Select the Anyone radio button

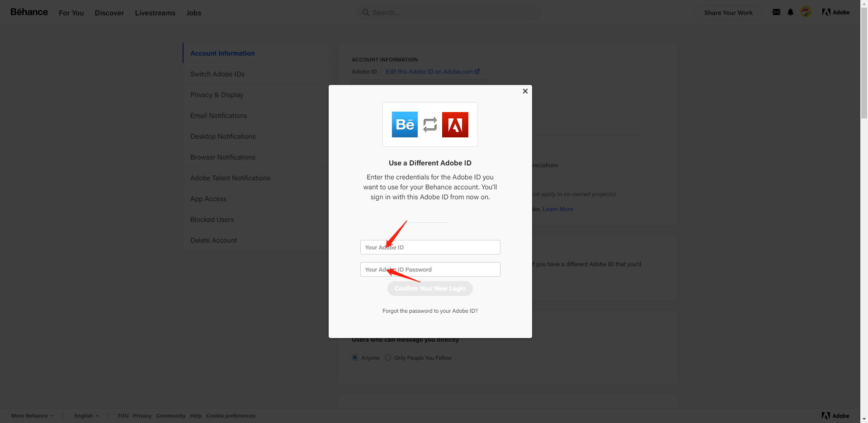tap(355, 357)
